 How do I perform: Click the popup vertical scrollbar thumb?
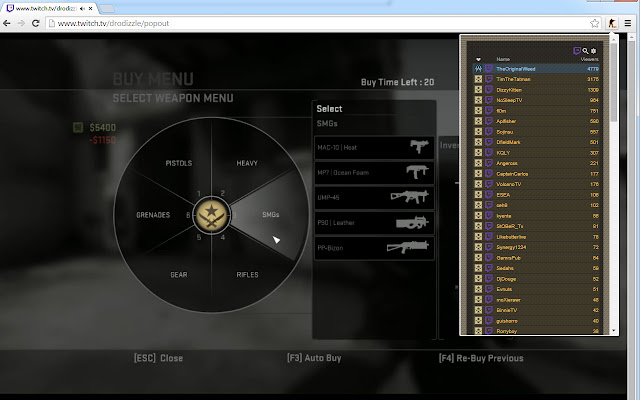[613, 82]
